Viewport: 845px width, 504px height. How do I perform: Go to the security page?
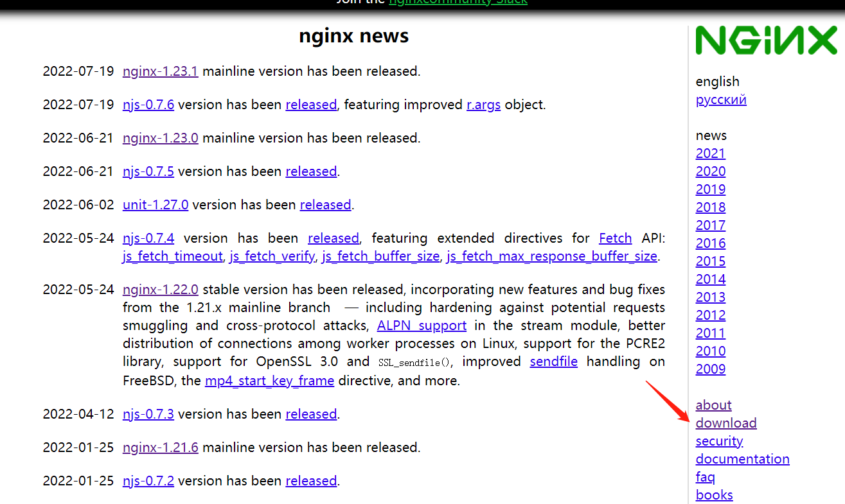pos(719,441)
